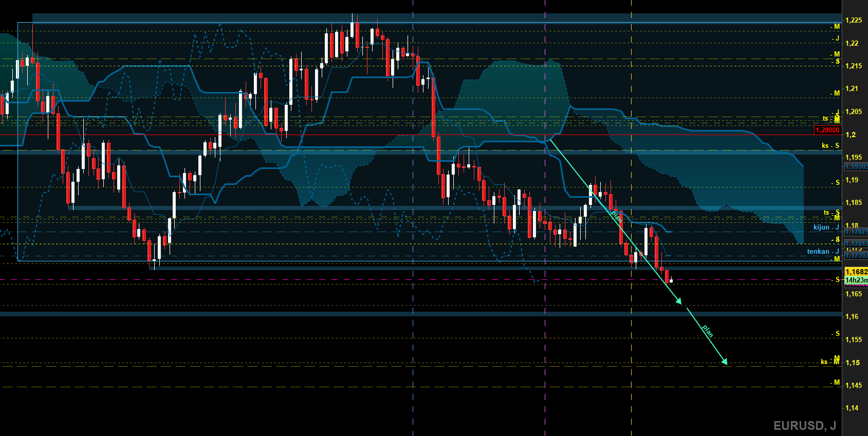Image resolution: width=868 pixels, height=436 pixels.
Task: Click the 1,2 price axis tick label
Action: point(851,135)
